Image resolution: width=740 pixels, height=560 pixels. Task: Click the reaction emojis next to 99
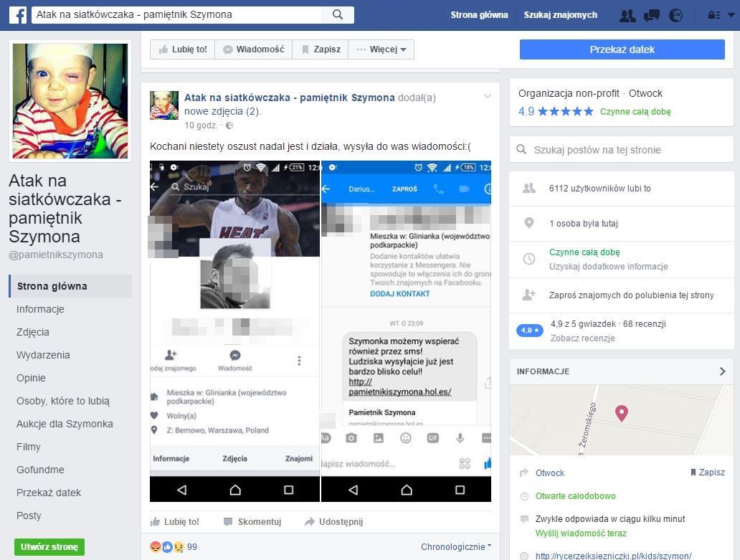166,546
